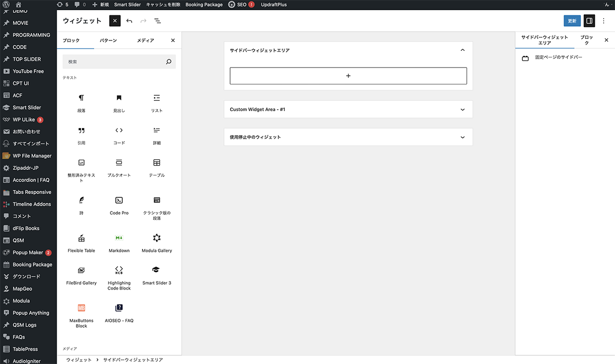Screen dimensions: 615x364
Task: Select the Heading (見出し) block
Action: click(119, 102)
